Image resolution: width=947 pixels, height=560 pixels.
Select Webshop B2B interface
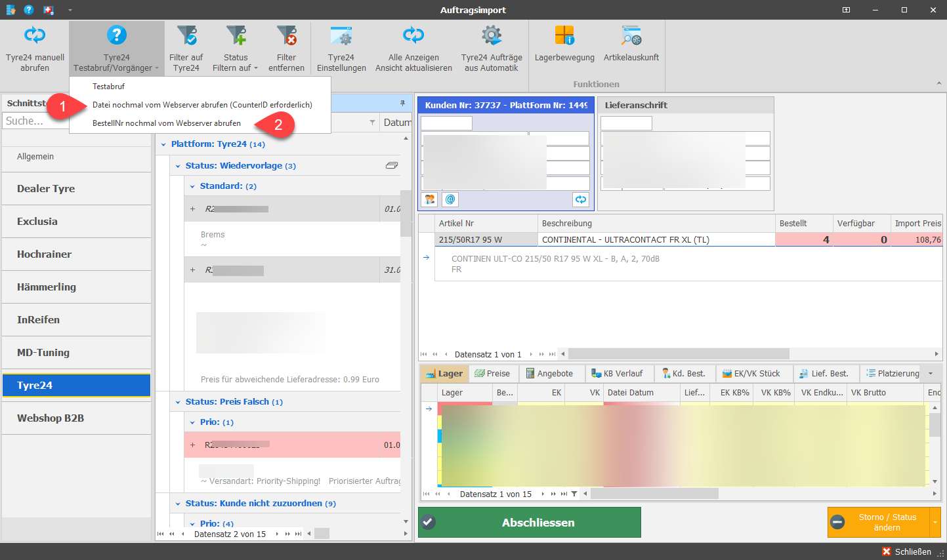(76, 418)
